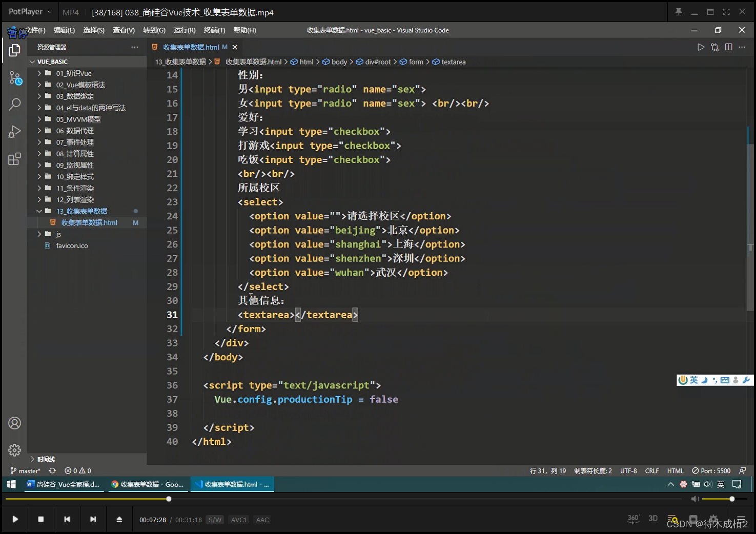Open the PotPlayer main menu dropdown
The height and width of the screenshot is (534, 756).
[30, 12]
